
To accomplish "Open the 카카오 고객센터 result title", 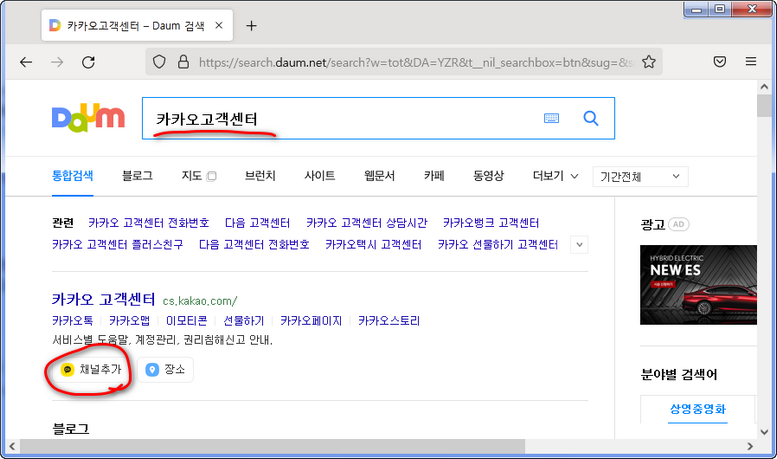I will [x=104, y=299].
